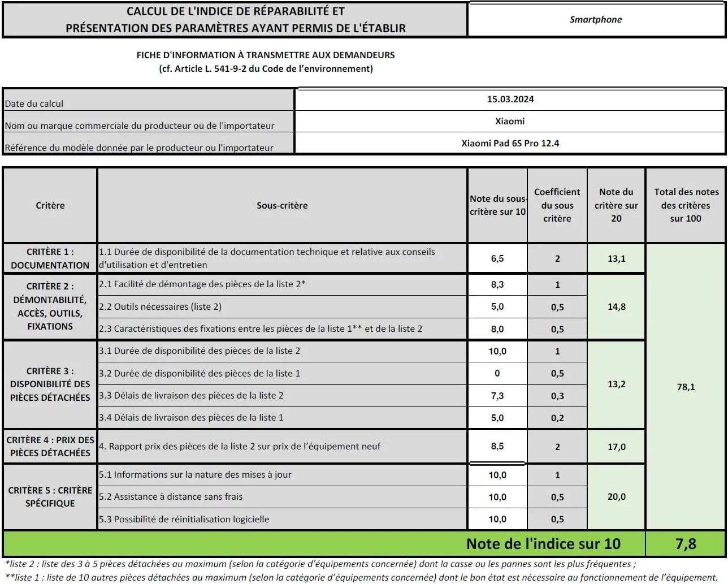Viewport: 728px width, 584px height.
Task: Select the 5.2 Assistance à distance sans frais row
Action: pos(282,497)
